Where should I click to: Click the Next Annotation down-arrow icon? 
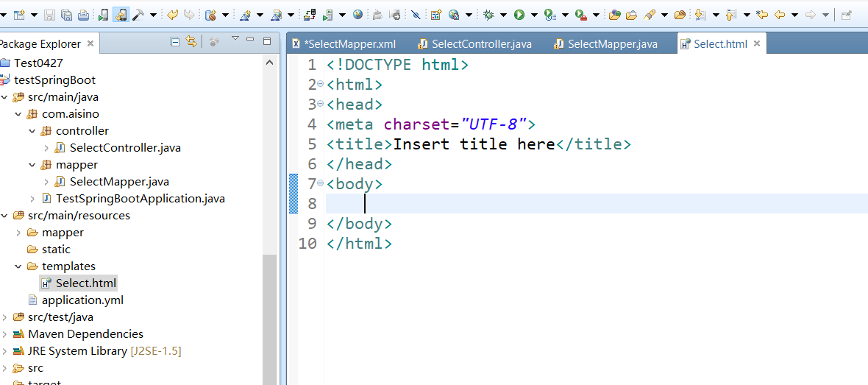coord(700,15)
